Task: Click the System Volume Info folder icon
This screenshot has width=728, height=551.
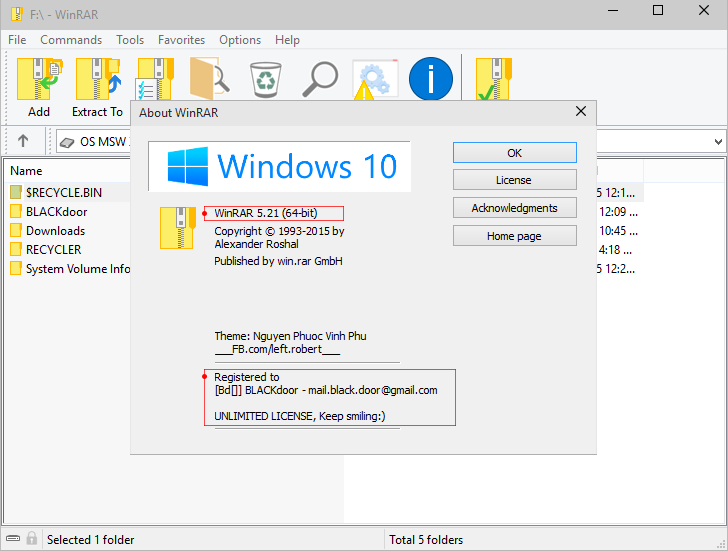Action: coord(16,268)
